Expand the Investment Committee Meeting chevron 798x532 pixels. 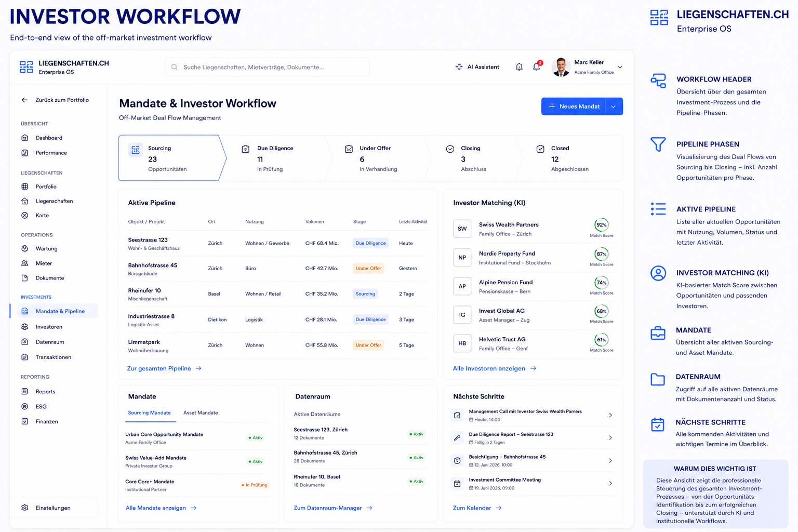[610, 483]
